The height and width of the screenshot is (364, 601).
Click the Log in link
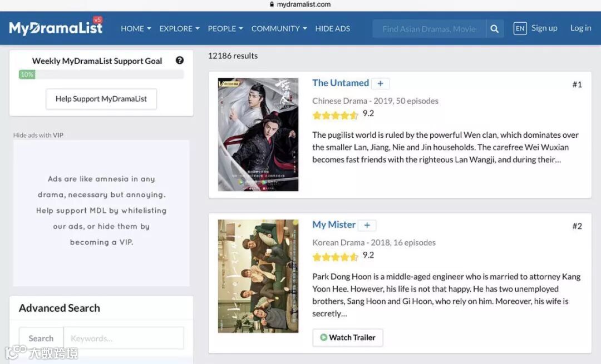click(x=580, y=28)
